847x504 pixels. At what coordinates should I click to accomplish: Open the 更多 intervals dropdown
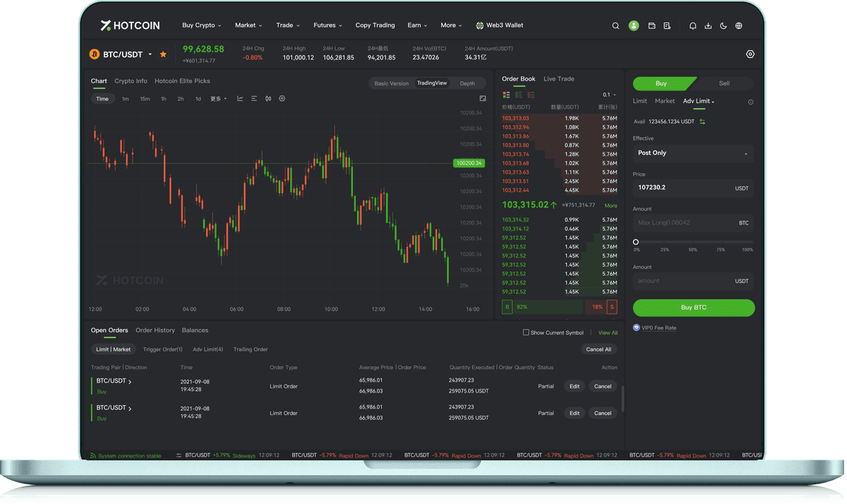point(219,99)
